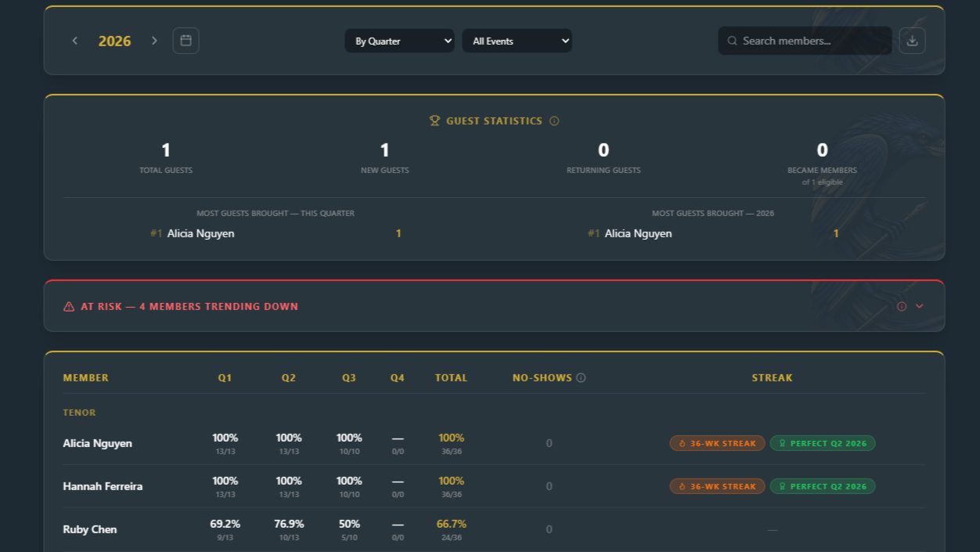Click the Q4 column header

point(398,377)
